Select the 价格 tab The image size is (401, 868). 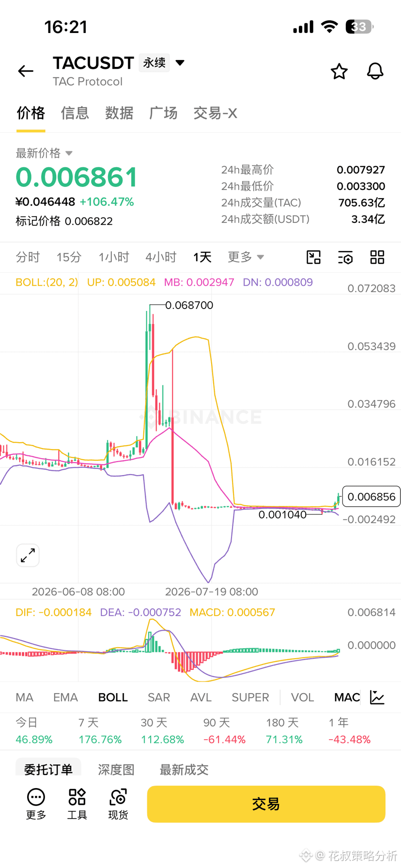tap(31, 113)
